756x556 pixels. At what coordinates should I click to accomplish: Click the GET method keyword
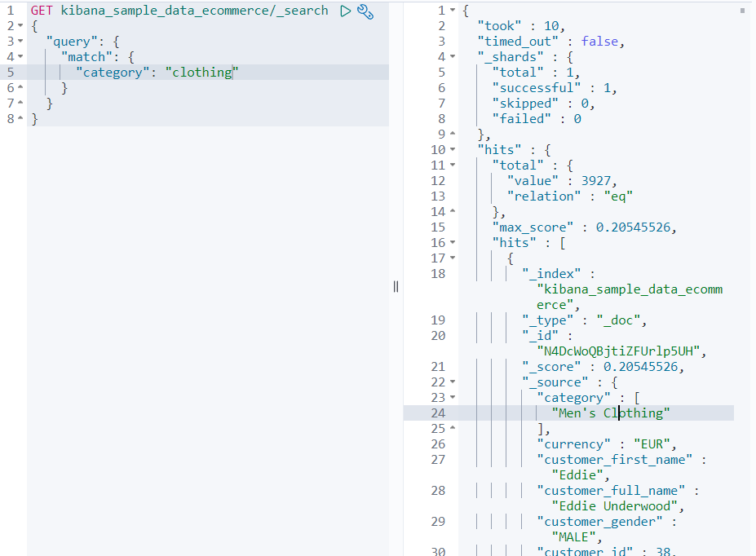(x=42, y=11)
